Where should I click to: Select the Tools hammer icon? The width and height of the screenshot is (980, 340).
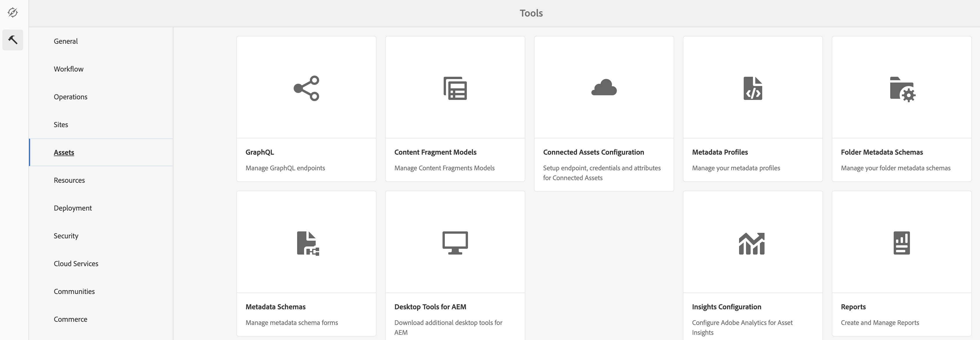point(12,40)
